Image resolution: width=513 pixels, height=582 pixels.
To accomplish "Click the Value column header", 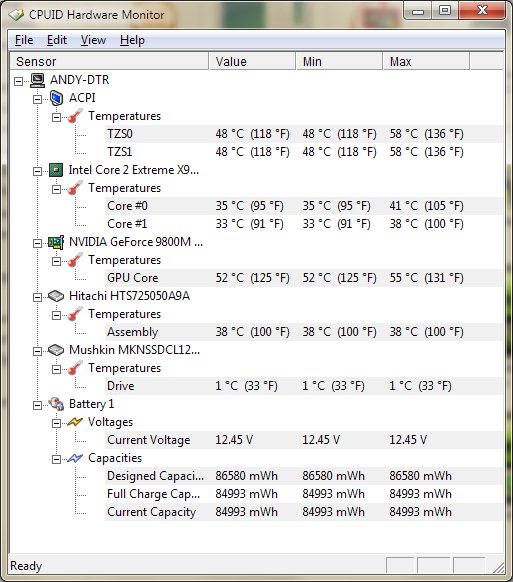I will (x=252, y=61).
